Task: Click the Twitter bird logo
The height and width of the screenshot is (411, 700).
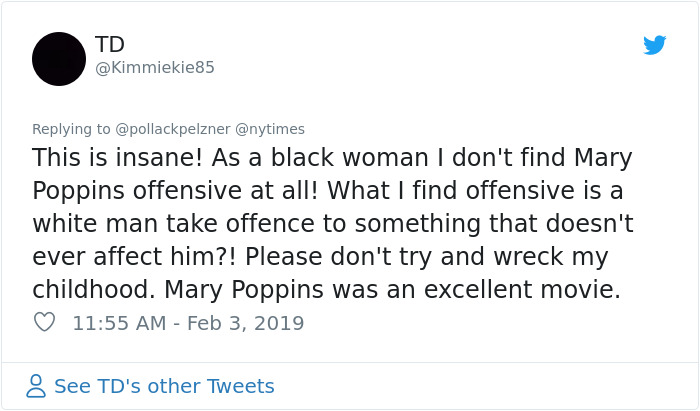Action: 654,45
